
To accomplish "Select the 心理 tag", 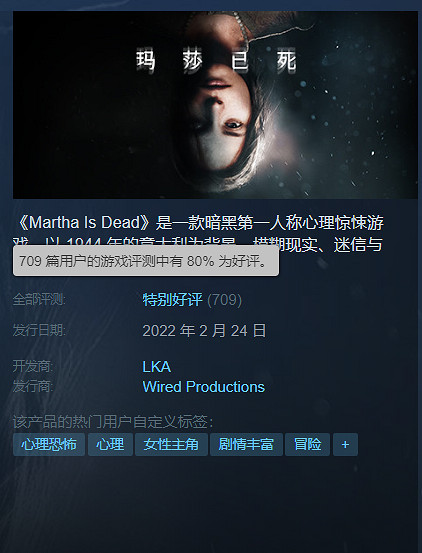I will click(x=110, y=444).
